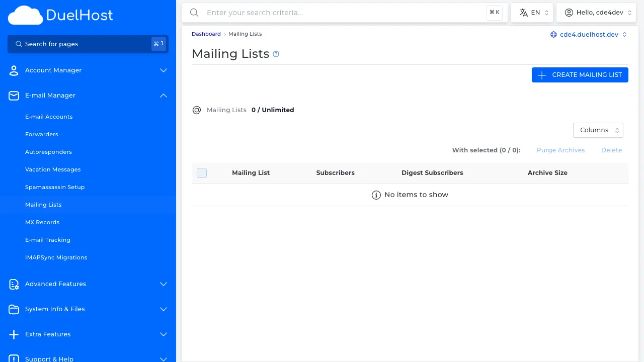Click the Account Manager person icon
644x362 pixels.
coord(14,70)
